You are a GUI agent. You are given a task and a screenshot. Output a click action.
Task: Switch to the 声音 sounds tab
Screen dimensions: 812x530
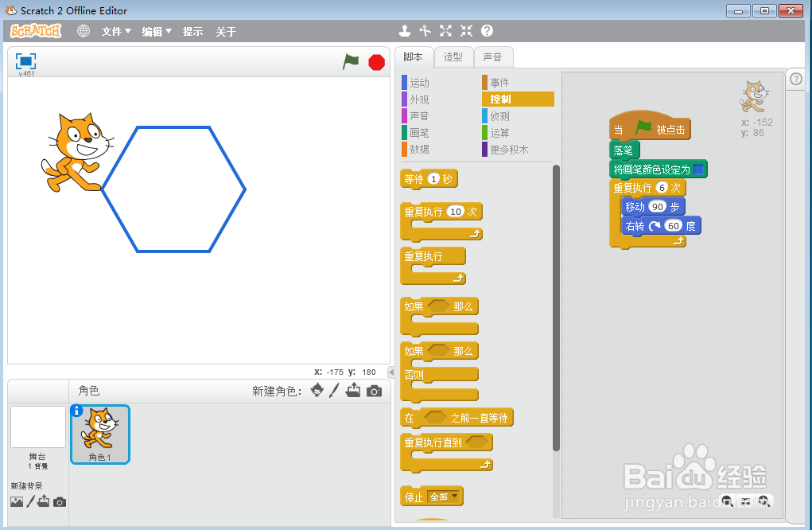[493, 57]
